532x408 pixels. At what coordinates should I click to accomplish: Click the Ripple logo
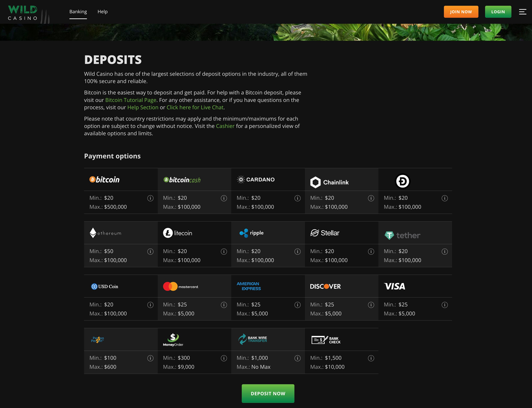[x=251, y=233]
